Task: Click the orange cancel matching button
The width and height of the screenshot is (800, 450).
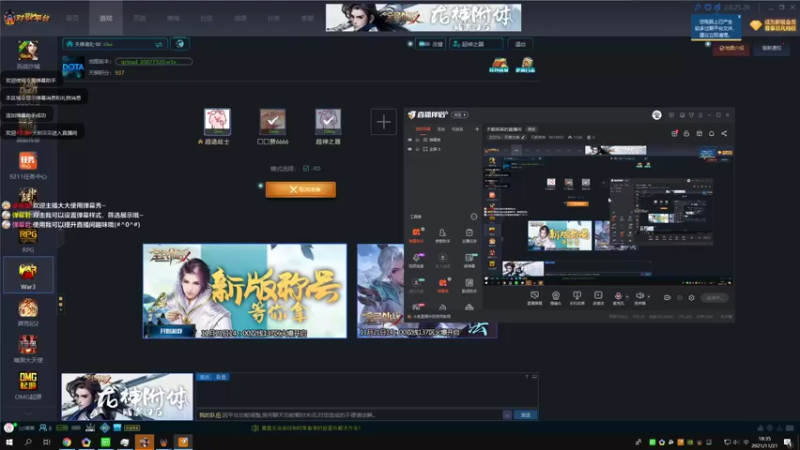Action: [x=301, y=189]
